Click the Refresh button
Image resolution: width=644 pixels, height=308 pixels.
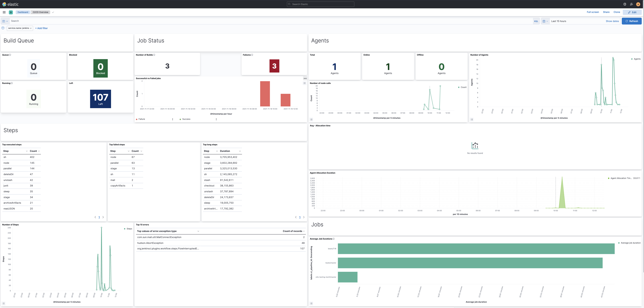click(x=632, y=21)
